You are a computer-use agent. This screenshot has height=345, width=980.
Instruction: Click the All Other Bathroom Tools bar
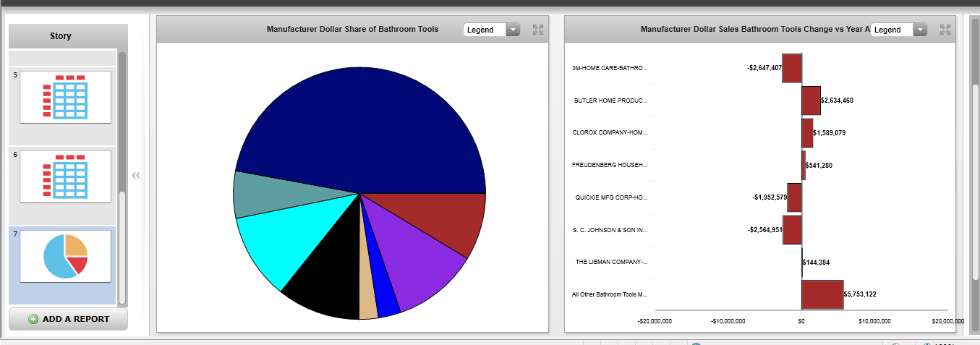822,294
